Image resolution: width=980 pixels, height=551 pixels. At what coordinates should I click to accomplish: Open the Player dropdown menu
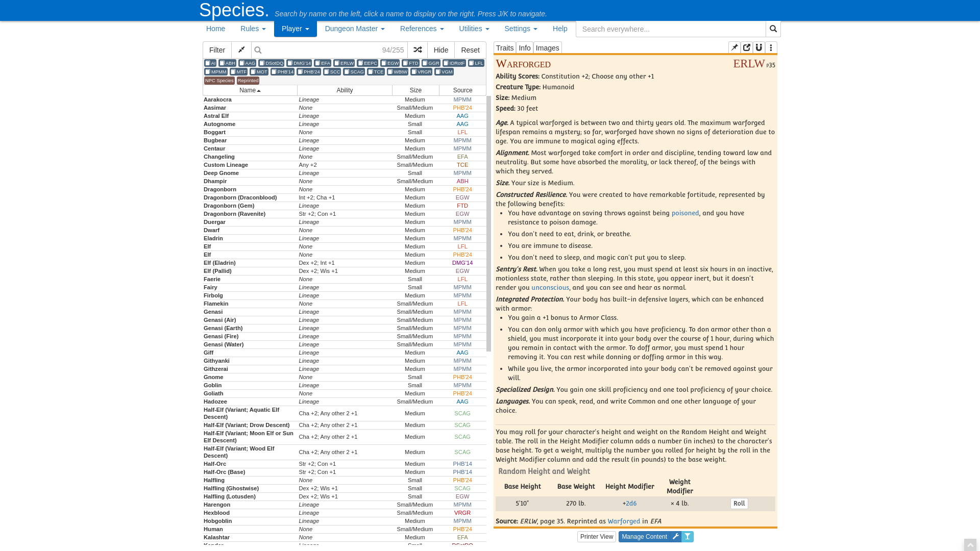click(x=296, y=29)
